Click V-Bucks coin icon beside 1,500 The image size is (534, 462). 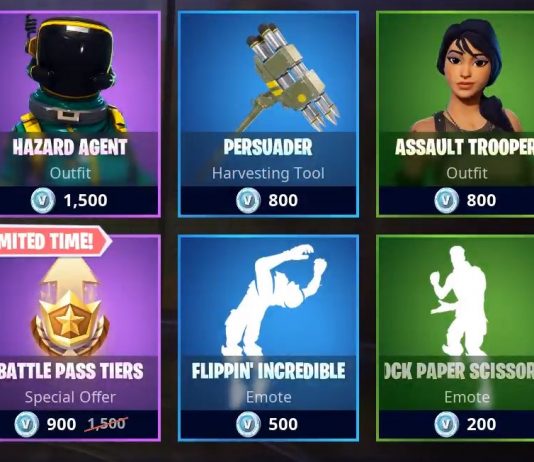point(43,200)
